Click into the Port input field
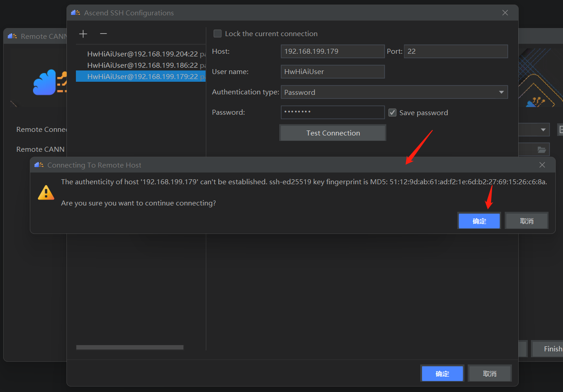The width and height of the screenshot is (563, 392). pyautogui.click(x=456, y=51)
